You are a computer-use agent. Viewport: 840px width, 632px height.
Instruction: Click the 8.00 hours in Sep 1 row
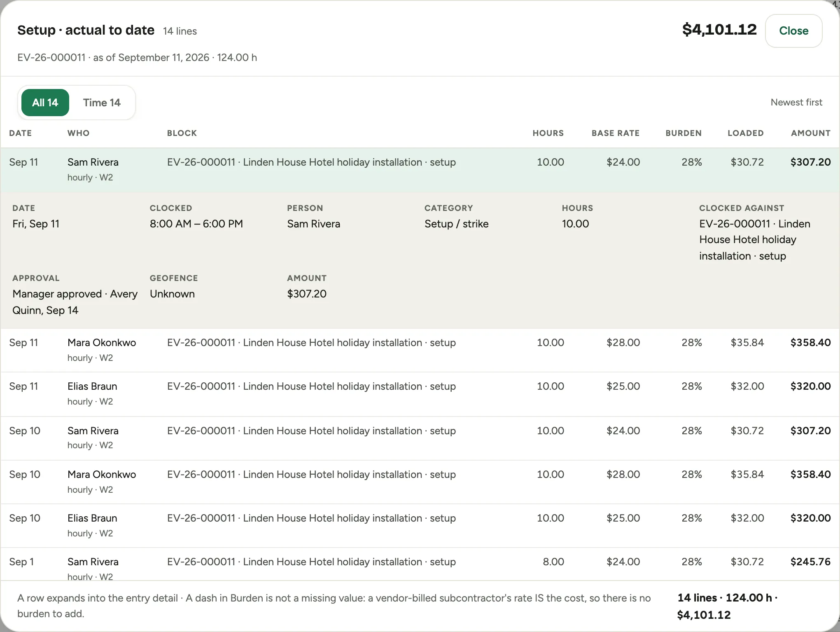pos(553,562)
